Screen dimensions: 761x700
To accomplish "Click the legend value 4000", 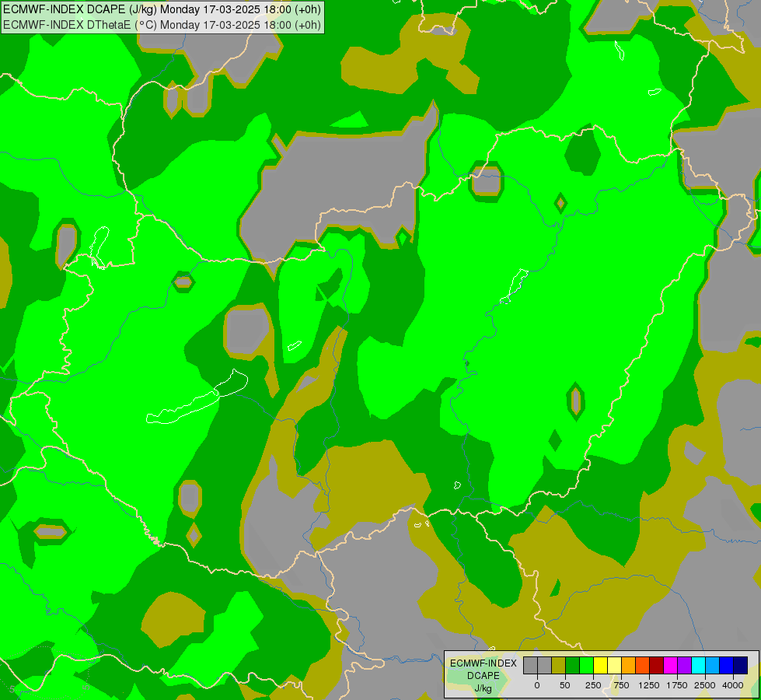I will click(733, 685).
